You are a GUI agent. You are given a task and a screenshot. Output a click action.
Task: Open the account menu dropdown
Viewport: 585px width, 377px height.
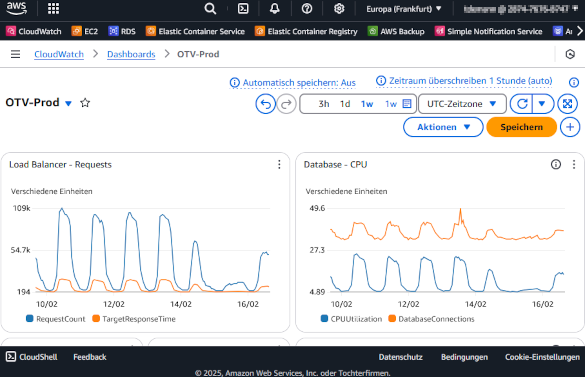coord(520,9)
